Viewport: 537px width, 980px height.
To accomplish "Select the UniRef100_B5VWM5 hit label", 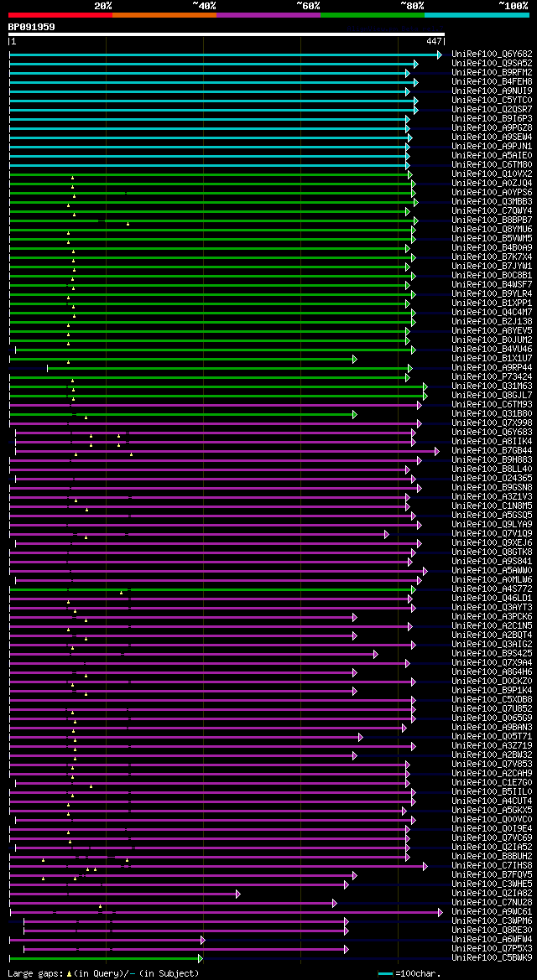I will point(492,238).
